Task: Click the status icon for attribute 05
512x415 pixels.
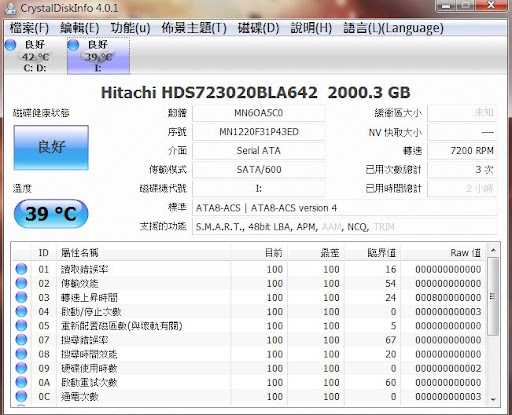Action: pyautogui.click(x=21, y=326)
